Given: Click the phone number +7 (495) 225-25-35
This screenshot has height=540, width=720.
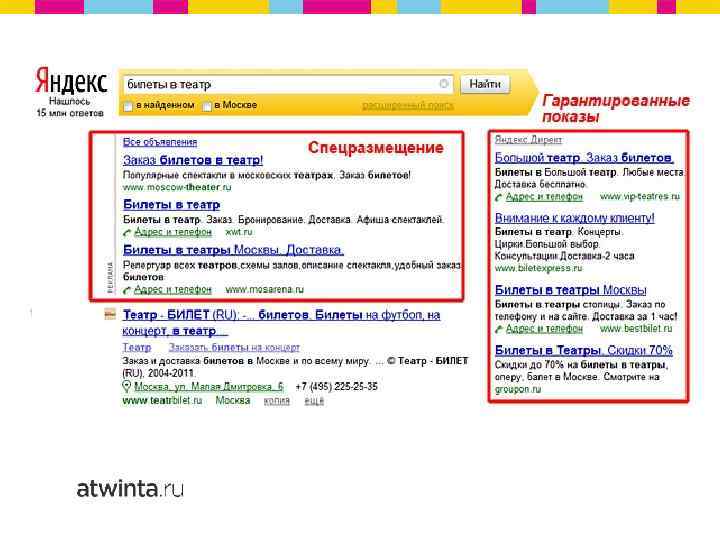Looking at the screenshot, I should pos(337,387).
